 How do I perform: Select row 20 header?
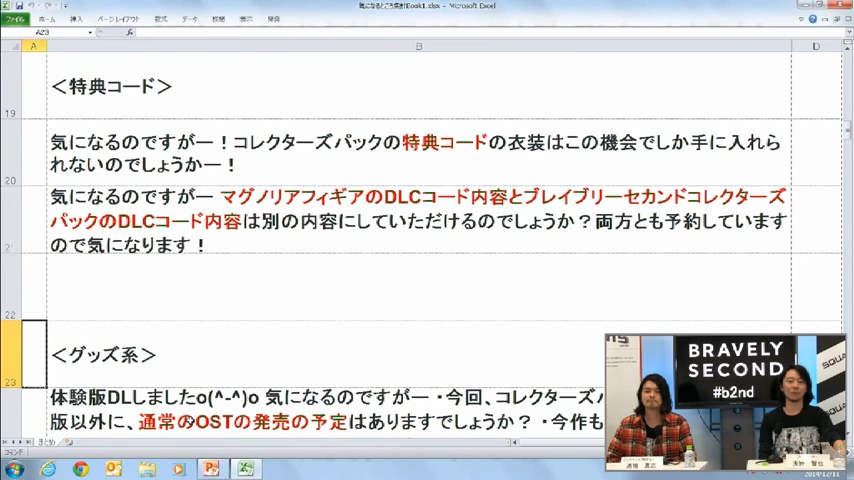point(10,153)
